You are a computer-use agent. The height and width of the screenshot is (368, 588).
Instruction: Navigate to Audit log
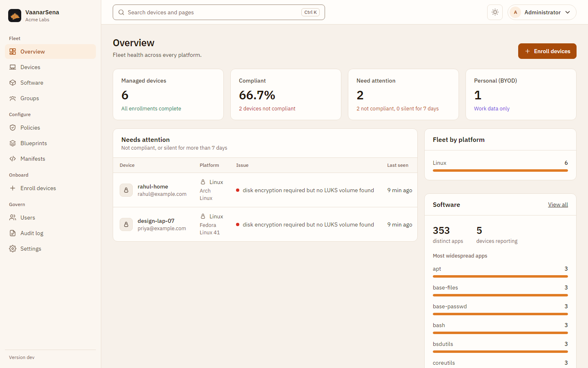coord(50,233)
